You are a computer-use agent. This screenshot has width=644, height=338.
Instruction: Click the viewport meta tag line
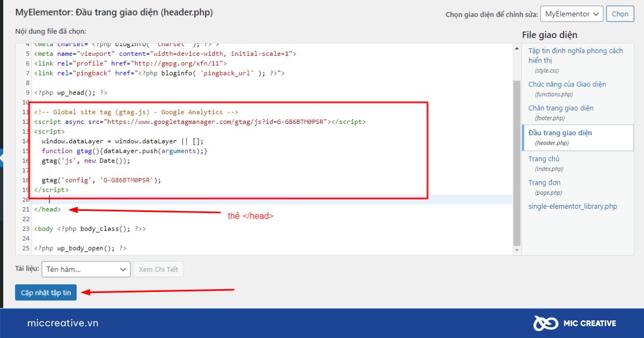[x=165, y=54]
